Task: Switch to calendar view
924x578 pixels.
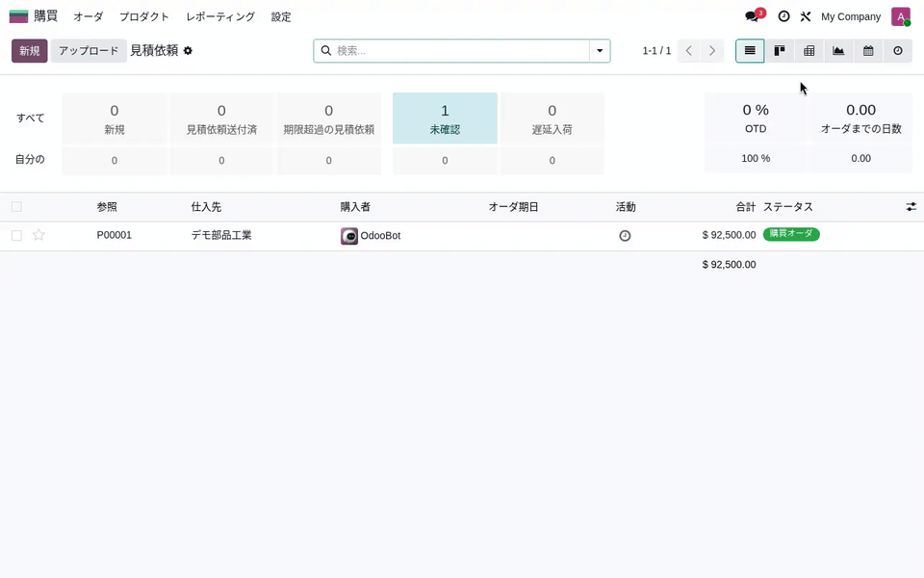Action: [868, 51]
